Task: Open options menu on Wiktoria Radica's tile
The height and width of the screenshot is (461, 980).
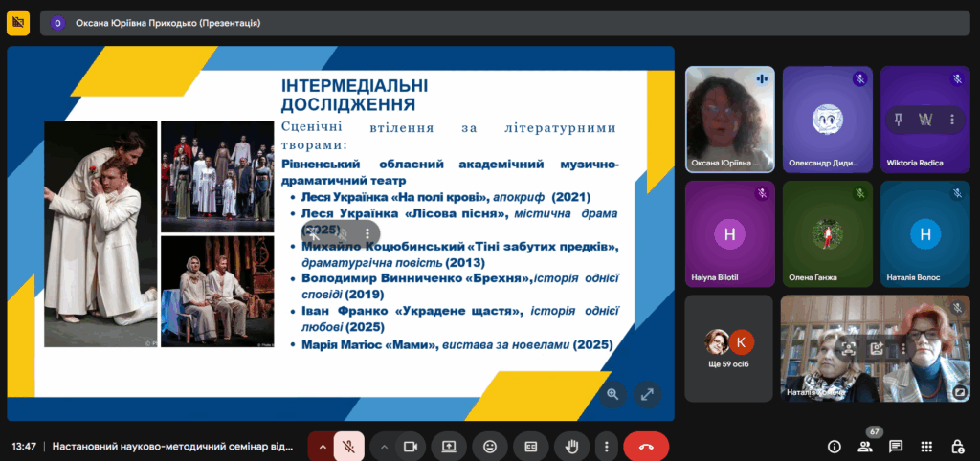Action: [951, 120]
